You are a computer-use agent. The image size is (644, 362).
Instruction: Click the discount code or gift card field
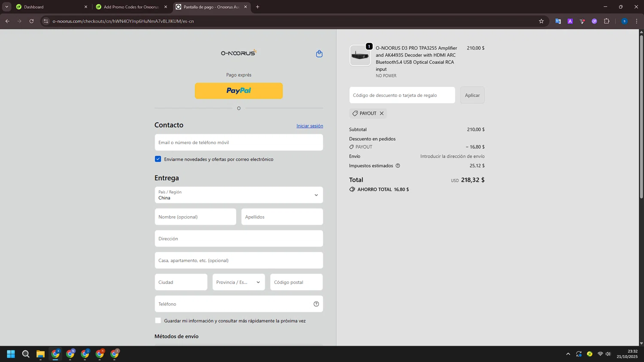(402, 95)
